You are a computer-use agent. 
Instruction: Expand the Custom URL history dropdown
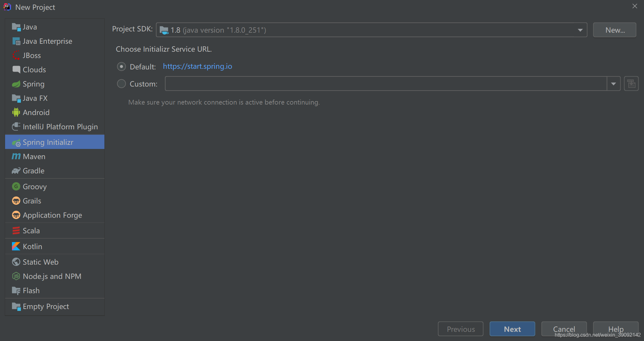pos(613,83)
